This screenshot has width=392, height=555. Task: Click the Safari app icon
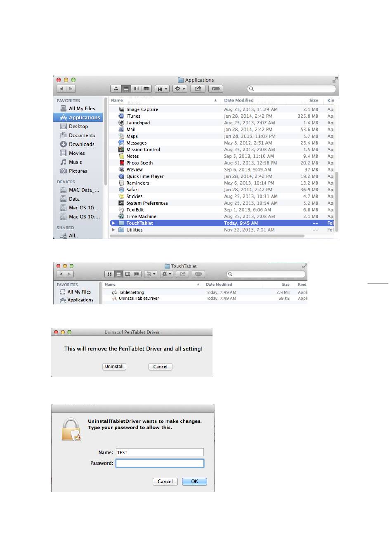tap(121, 190)
